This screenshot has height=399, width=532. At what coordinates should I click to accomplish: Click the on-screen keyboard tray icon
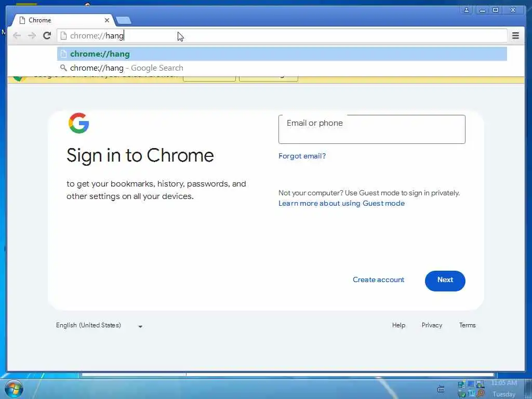pyautogui.click(x=441, y=389)
